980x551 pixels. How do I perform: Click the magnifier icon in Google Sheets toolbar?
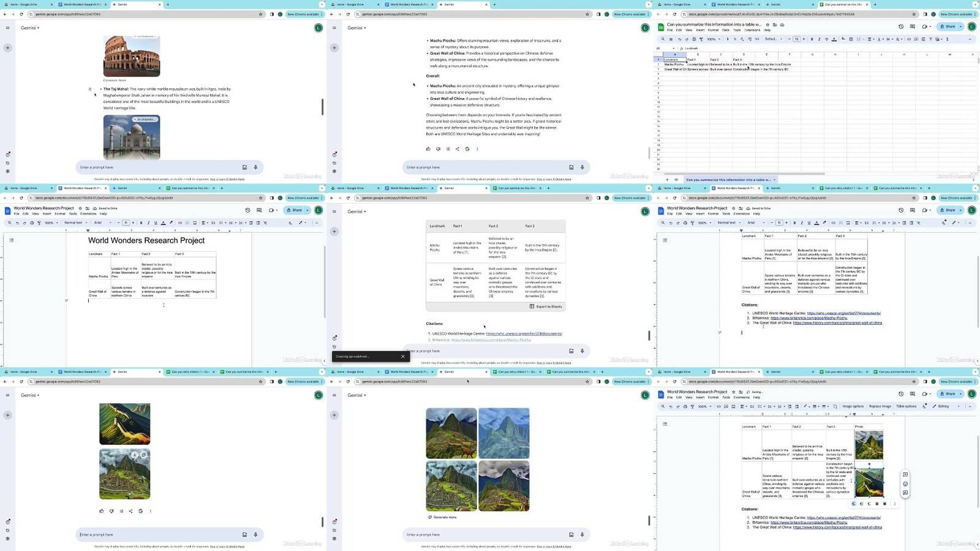[663, 39]
